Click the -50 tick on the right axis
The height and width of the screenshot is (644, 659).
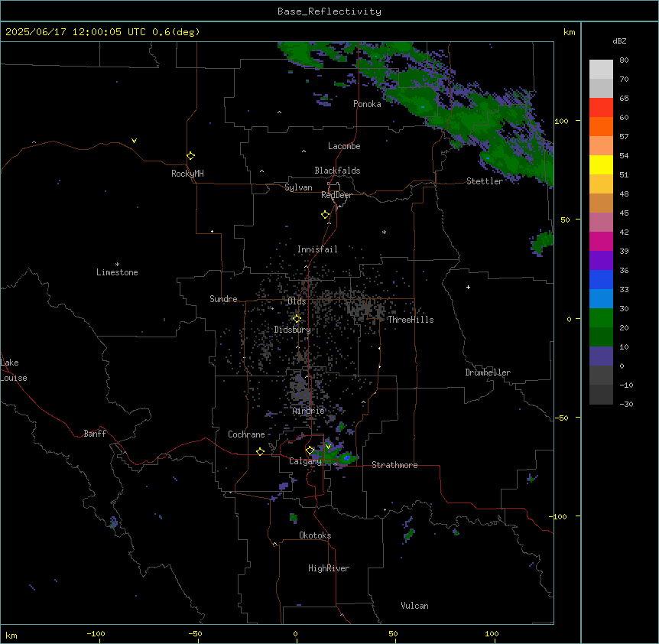coord(561,418)
